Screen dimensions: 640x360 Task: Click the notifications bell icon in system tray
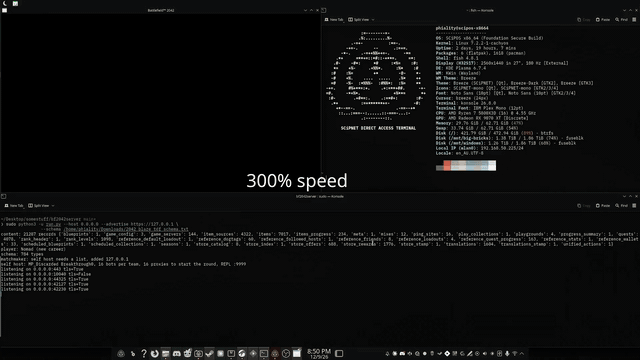click(387, 353)
